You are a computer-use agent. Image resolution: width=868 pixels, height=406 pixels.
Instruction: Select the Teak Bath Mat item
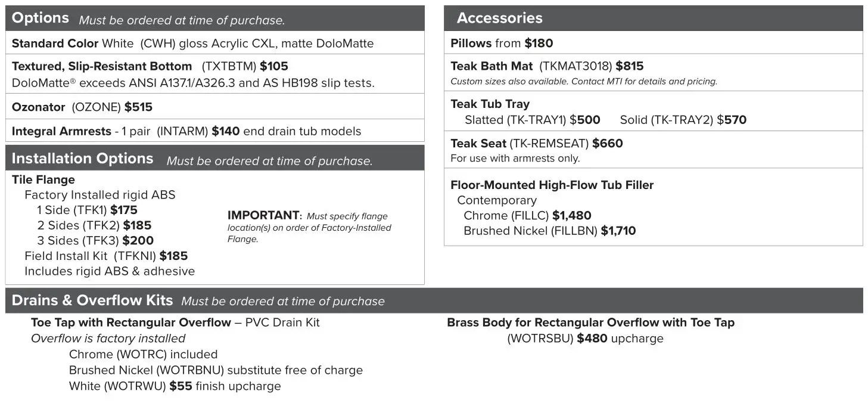coord(547,66)
